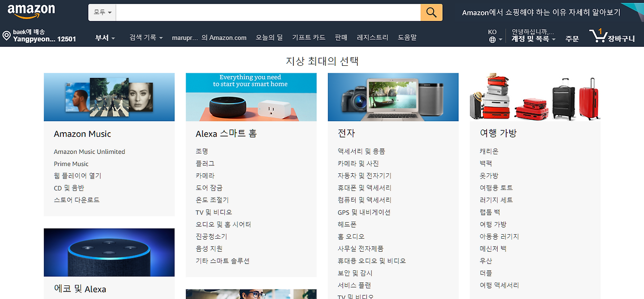
Task: Open Amazon Music Unlimited link
Action: pyautogui.click(x=90, y=152)
